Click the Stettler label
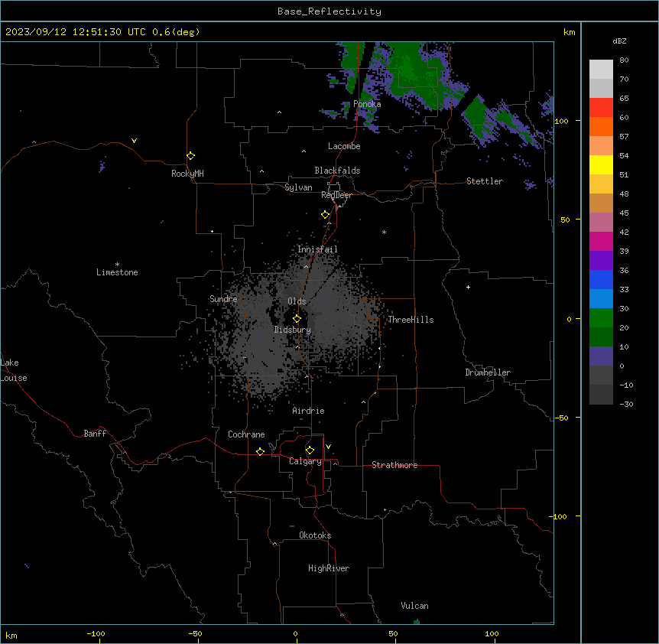 [485, 181]
